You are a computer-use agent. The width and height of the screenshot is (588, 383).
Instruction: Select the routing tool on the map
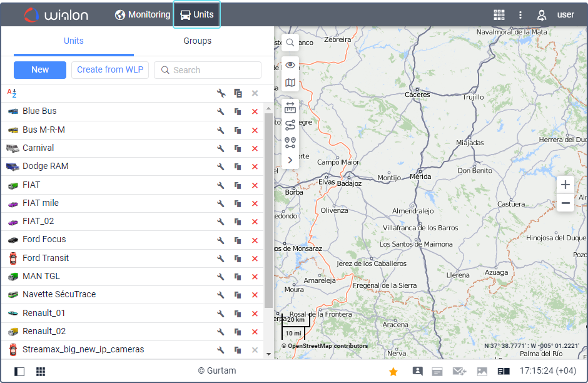(290, 125)
